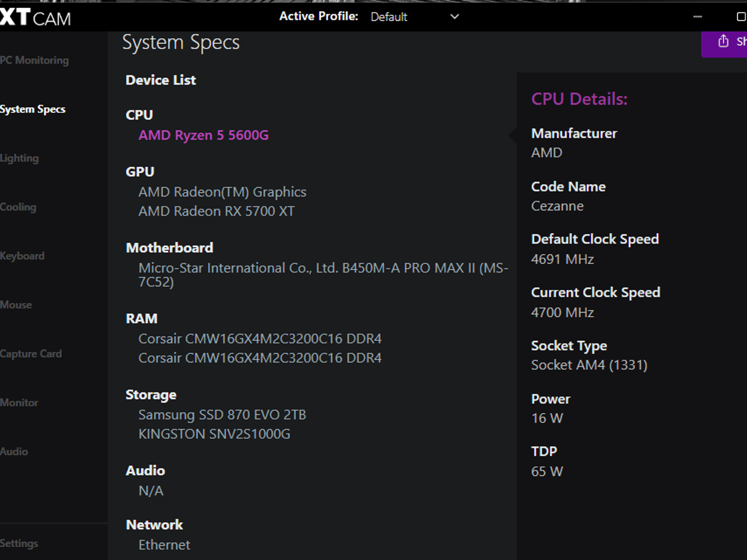
Task: Go to the Lighting section
Action: tap(19, 158)
